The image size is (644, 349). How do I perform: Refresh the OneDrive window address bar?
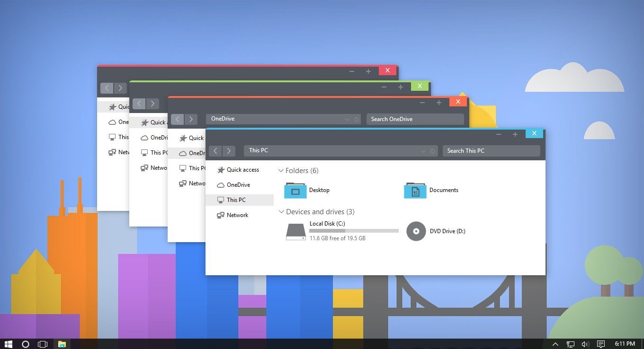pyautogui.click(x=356, y=120)
